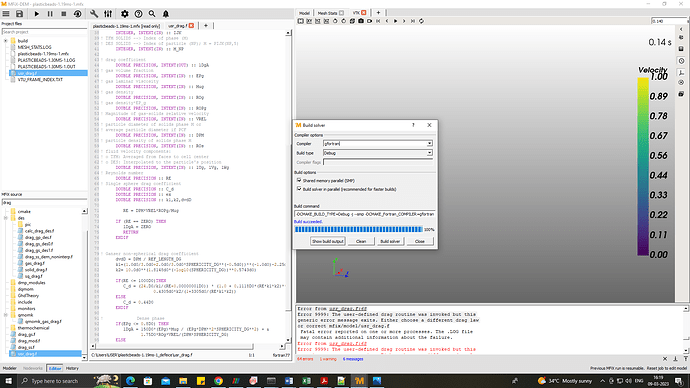
Task: Open Chrome from the Windows taskbar
Action: click(x=218, y=381)
